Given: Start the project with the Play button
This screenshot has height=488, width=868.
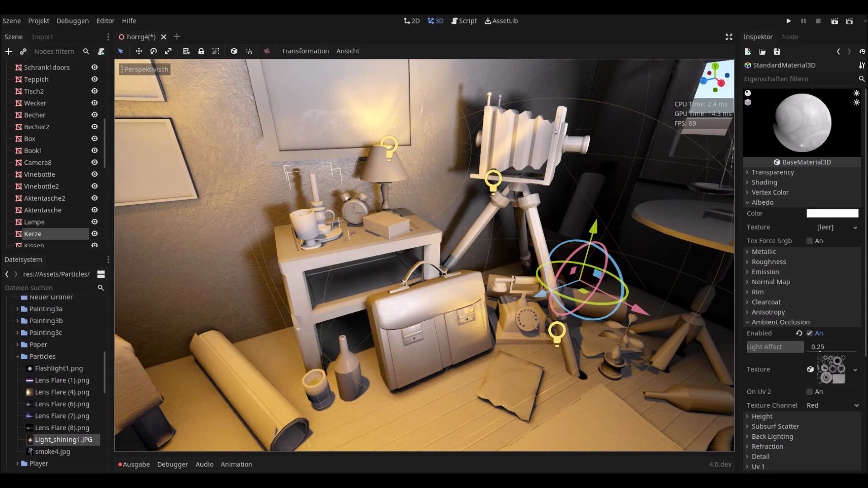Looking at the screenshot, I should point(788,21).
